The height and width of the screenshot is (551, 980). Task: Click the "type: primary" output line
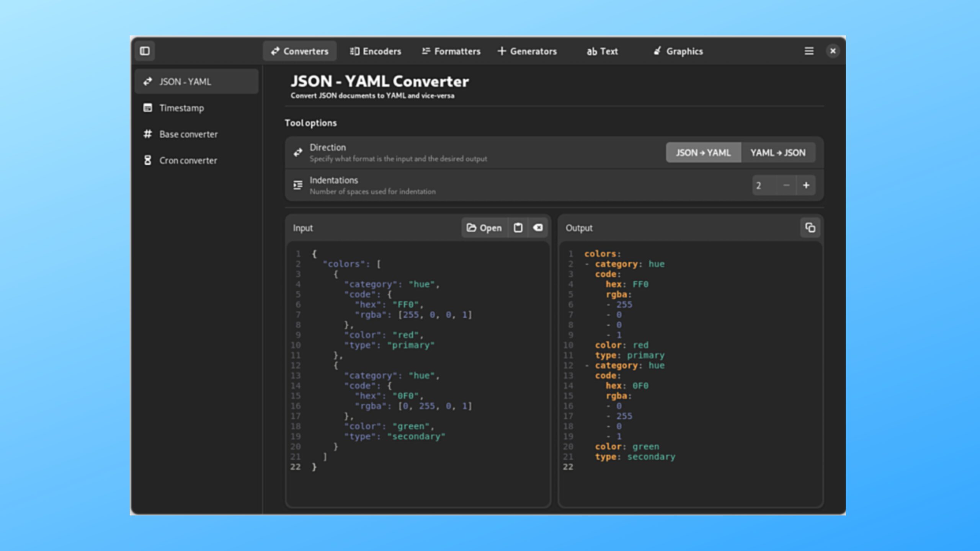(630, 355)
